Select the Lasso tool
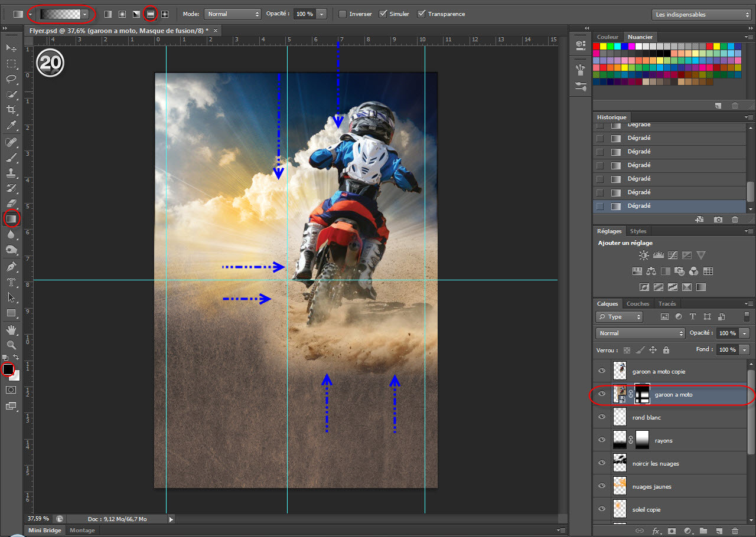The image size is (756, 537). 11,78
